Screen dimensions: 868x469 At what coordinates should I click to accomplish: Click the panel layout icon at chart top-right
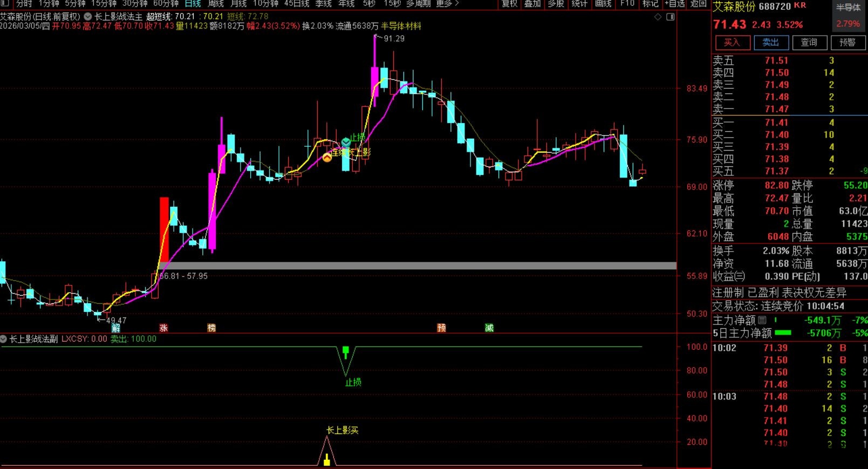pos(670,17)
